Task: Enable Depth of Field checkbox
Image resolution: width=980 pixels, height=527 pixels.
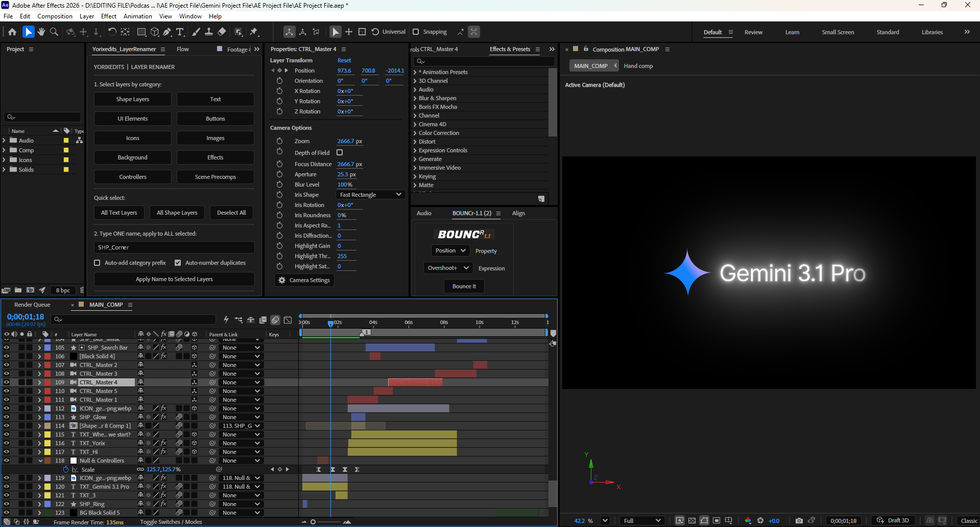Action: click(x=340, y=152)
